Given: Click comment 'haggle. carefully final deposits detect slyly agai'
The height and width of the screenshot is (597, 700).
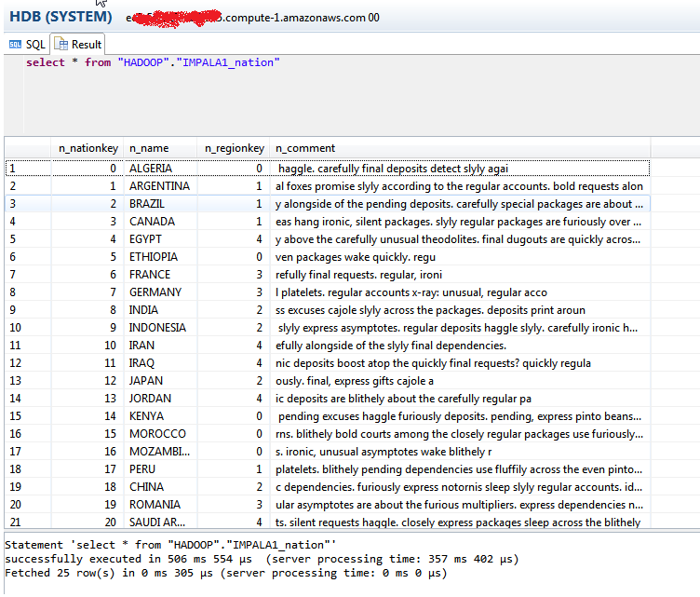Looking at the screenshot, I should (x=393, y=169).
